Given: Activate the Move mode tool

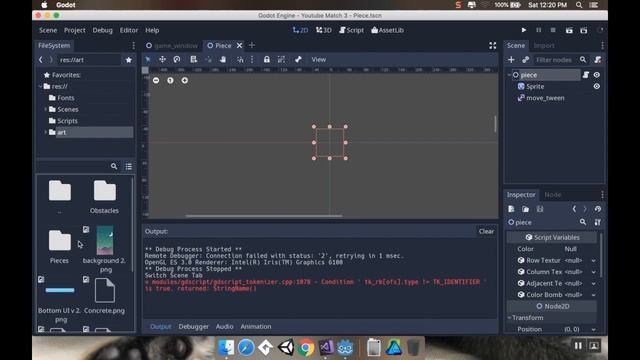Looking at the screenshot, I should (162, 60).
